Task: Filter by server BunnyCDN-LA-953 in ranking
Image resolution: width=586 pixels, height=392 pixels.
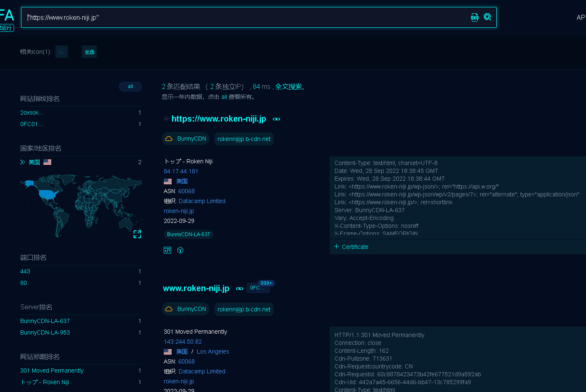Action: point(45,332)
